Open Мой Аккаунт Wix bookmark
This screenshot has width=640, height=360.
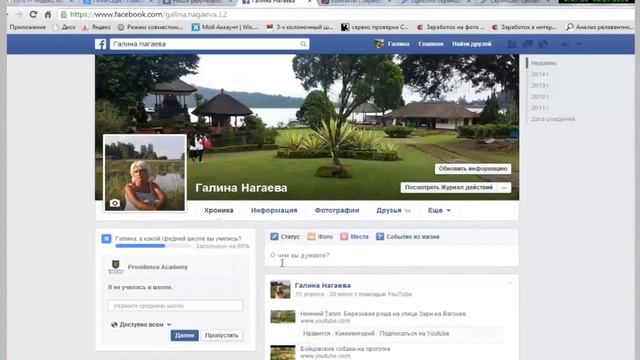click(x=225, y=27)
